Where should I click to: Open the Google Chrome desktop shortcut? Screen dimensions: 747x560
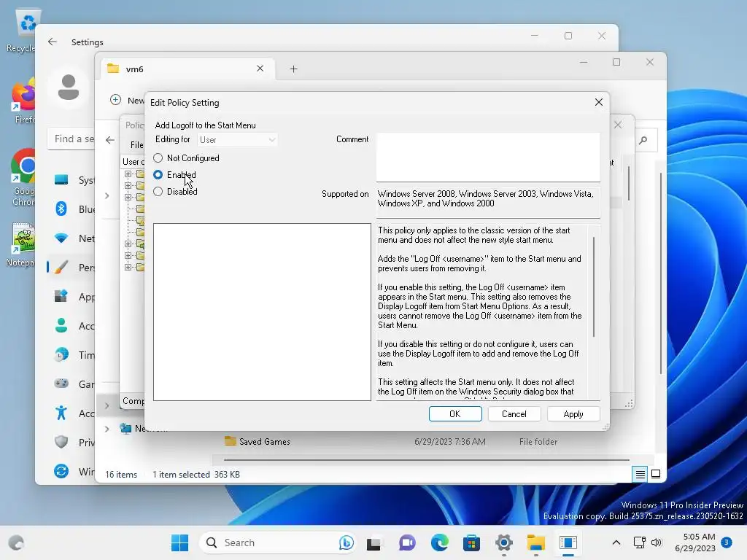[x=23, y=178]
